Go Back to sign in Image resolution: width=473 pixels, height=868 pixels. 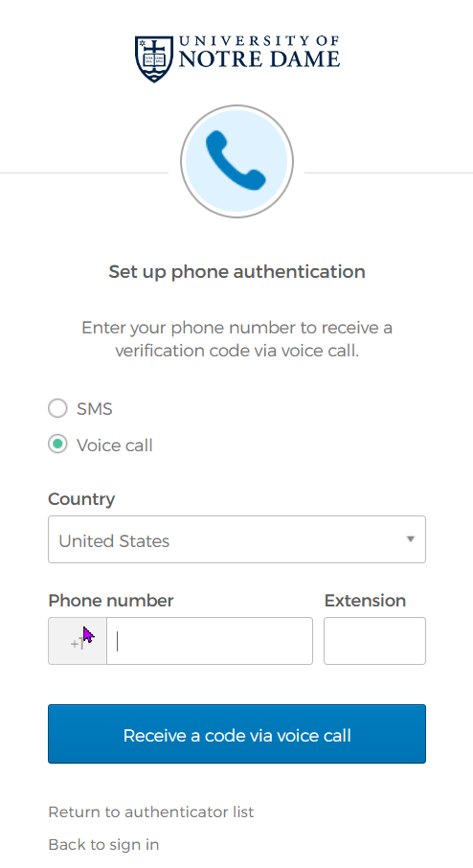tap(103, 845)
